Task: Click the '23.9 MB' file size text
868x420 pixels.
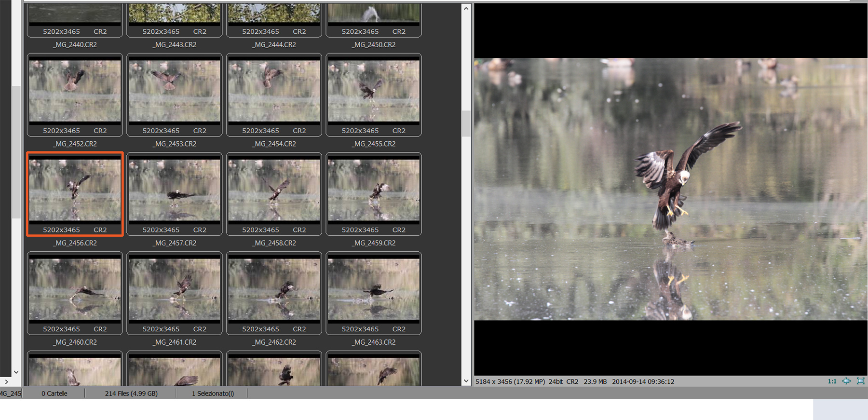Action: 595,381
